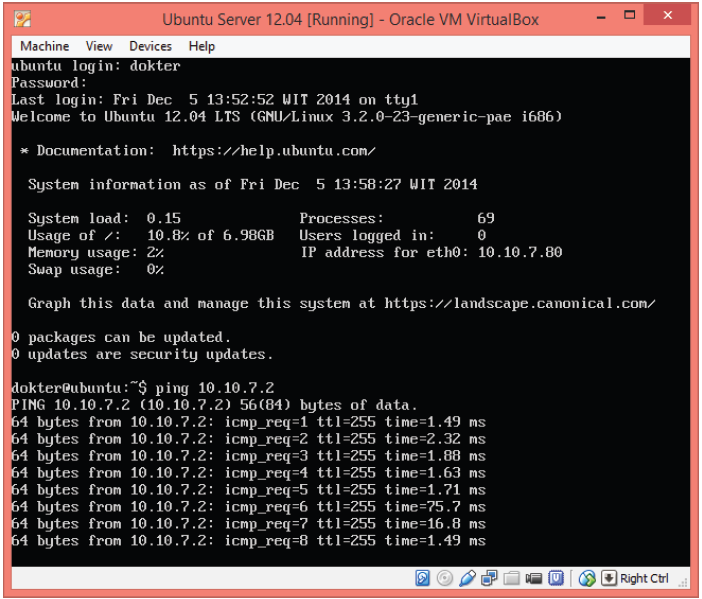Click the icmp_req=8 ping reply line
This screenshot has width=702, height=599.
(x=248, y=541)
